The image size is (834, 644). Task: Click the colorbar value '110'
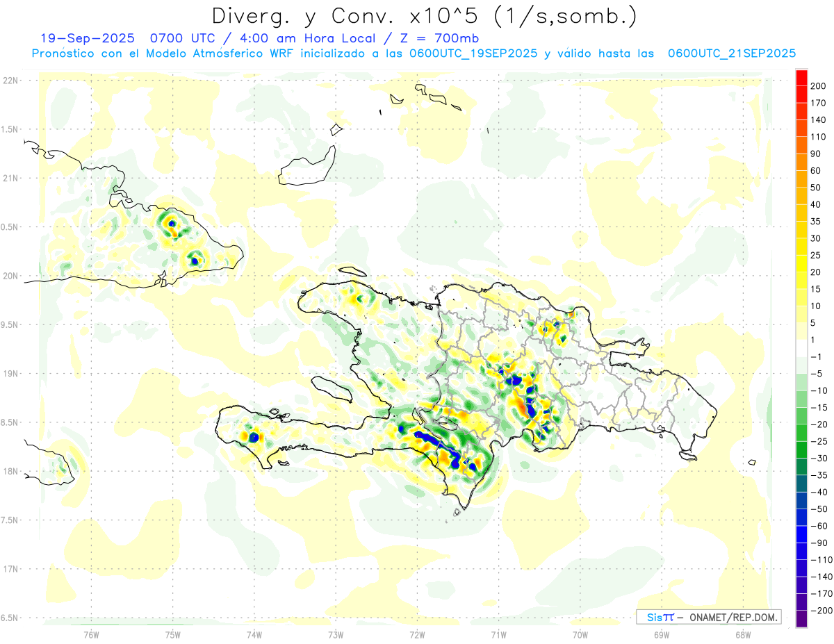(819, 136)
